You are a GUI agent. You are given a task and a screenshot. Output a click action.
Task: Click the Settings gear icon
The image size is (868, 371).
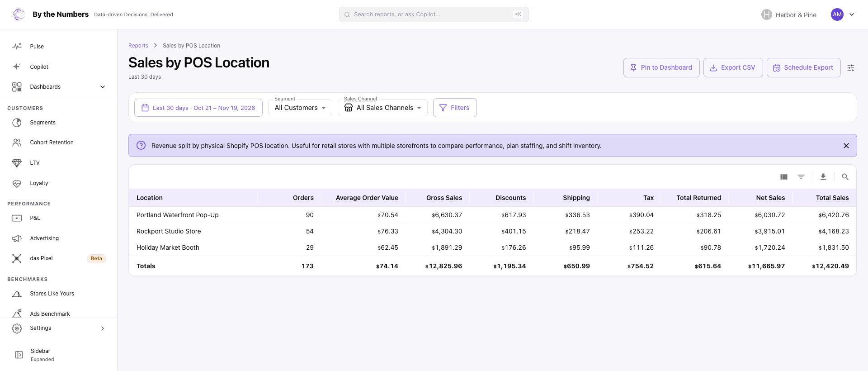(17, 328)
